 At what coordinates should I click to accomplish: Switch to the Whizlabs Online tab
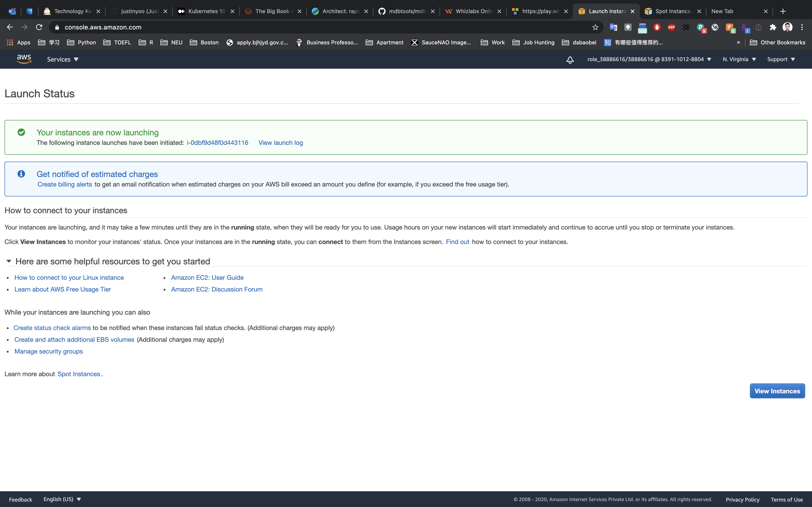[474, 11]
